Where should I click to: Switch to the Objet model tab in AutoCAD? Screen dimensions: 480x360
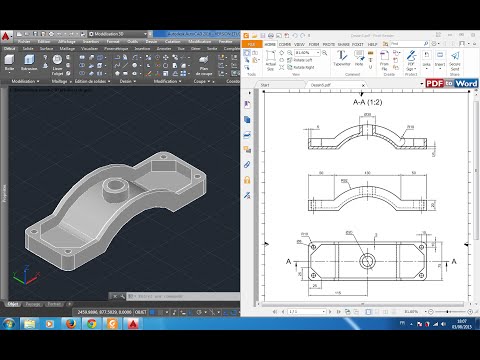tap(13, 304)
